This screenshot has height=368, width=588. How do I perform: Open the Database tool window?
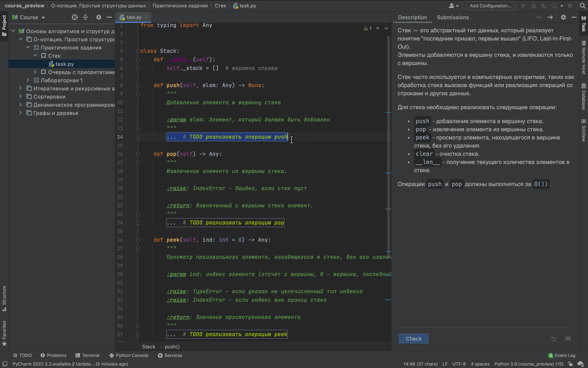pos(584,97)
